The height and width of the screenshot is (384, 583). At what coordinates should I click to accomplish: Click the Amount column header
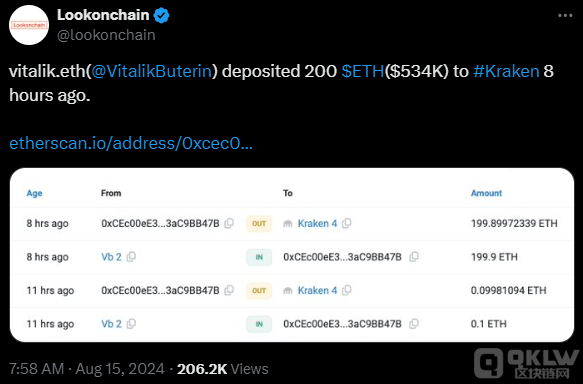tap(486, 193)
